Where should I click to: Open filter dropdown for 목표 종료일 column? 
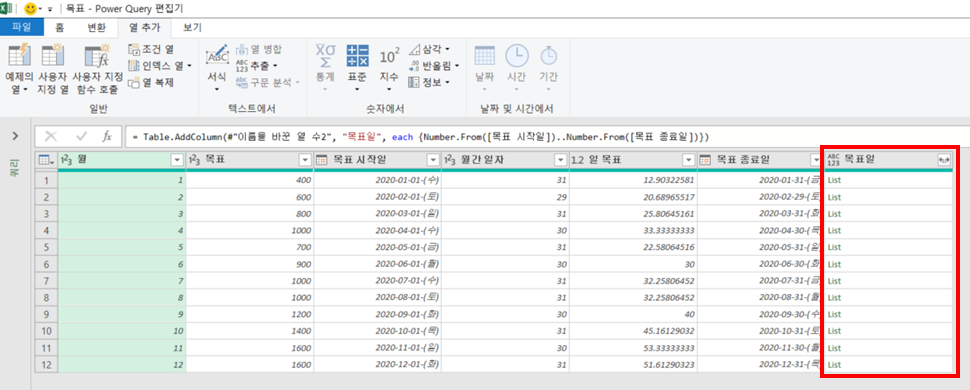(x=817, y=160)
